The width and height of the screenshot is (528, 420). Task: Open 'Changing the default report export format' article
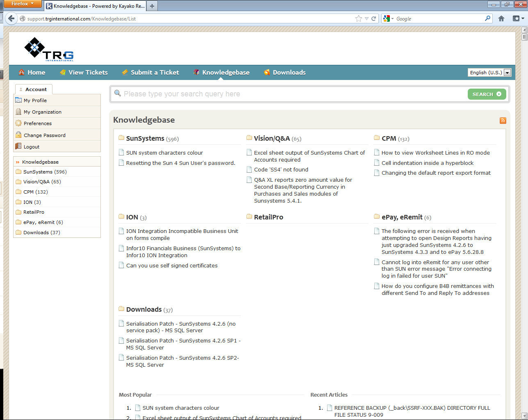(x=436, y=173)
